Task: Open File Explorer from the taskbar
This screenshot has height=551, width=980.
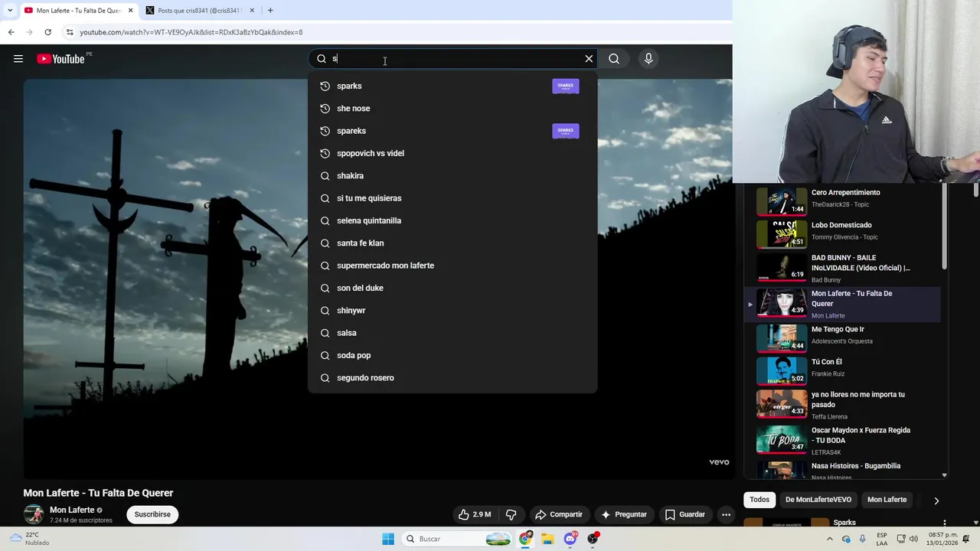Action: 547,539
